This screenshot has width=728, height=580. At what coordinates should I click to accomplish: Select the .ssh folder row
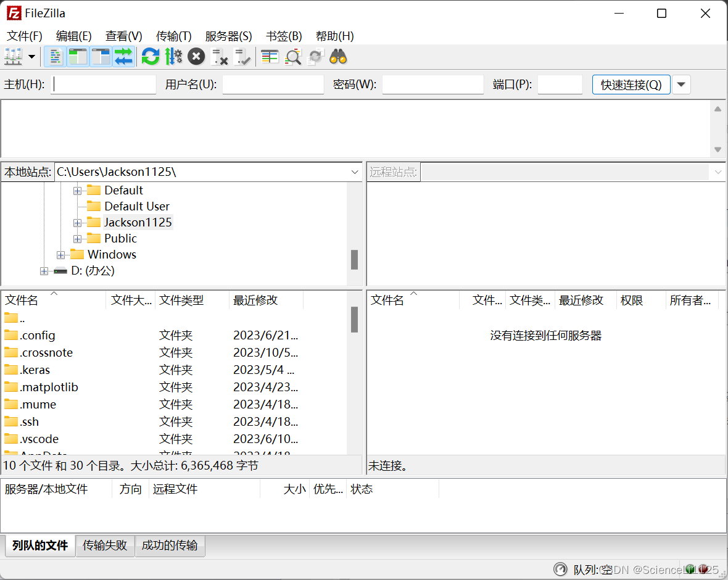pyautogui.click(x=174, y=421)
